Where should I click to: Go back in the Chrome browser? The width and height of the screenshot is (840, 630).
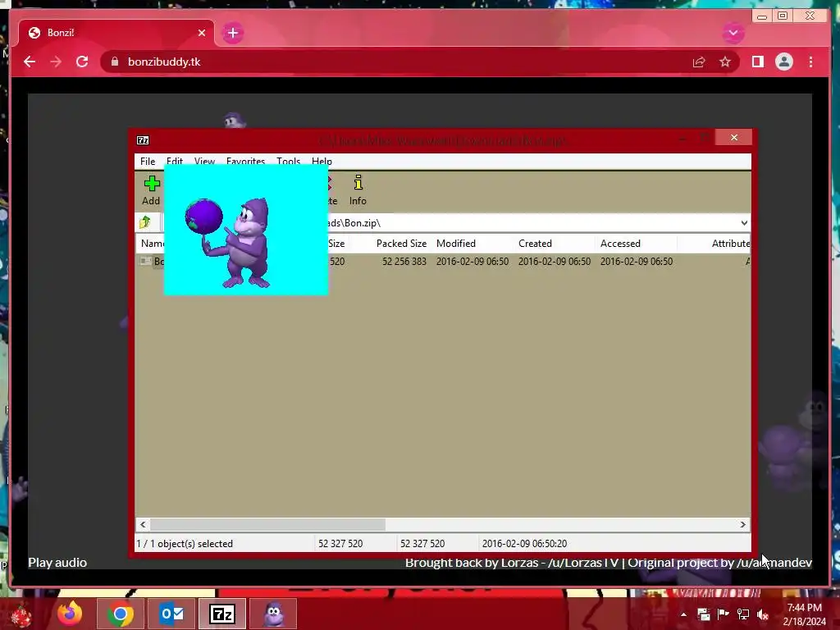[30, 62]
